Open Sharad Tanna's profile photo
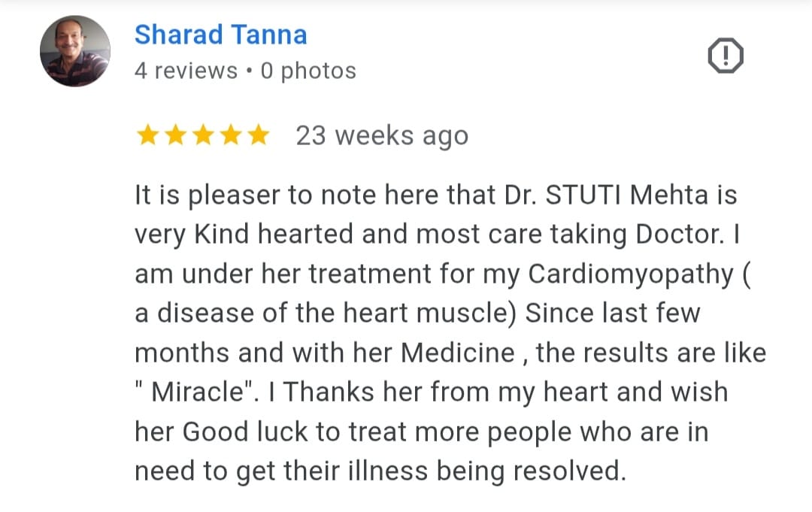This screenshot has width=812, height=512. coord(75,52)
